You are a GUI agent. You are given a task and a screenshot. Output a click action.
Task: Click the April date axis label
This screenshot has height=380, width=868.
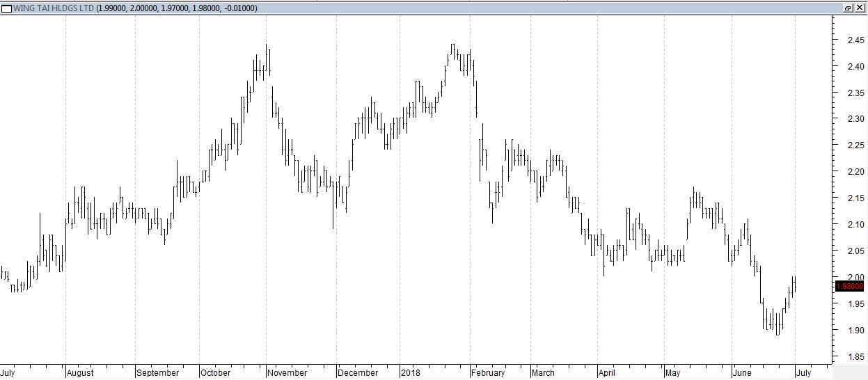[607, 373]
